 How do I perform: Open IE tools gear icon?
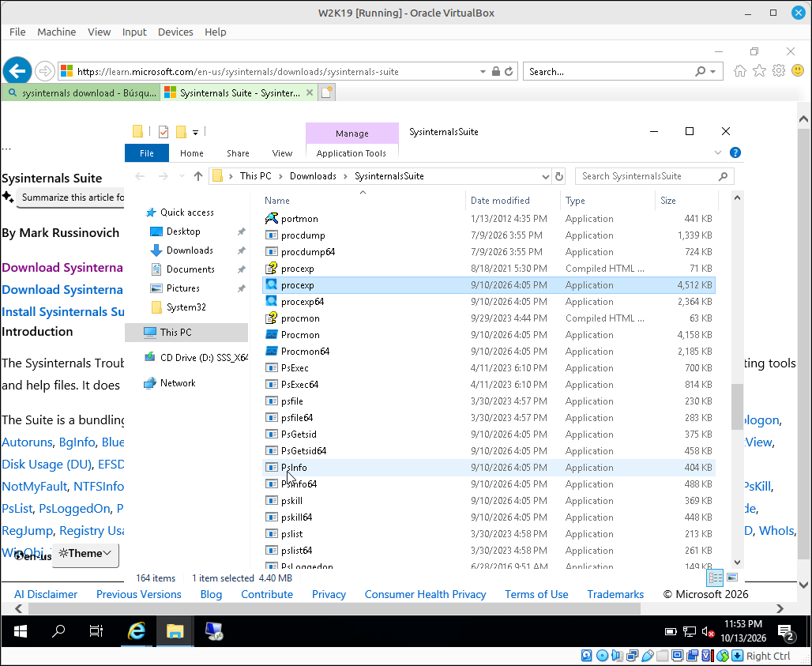click(778, 71)
